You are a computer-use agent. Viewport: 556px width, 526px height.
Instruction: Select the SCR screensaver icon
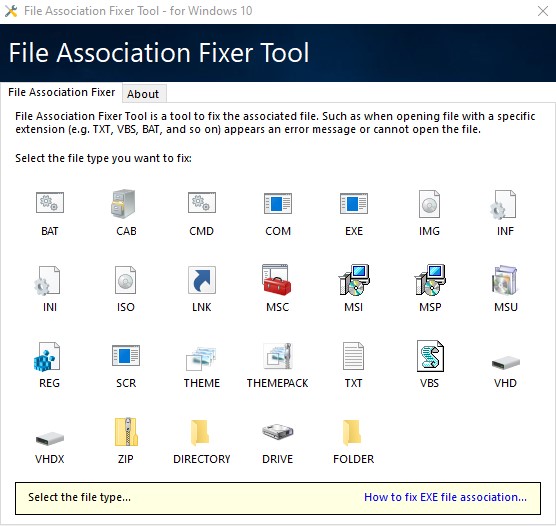pos(126,355)
